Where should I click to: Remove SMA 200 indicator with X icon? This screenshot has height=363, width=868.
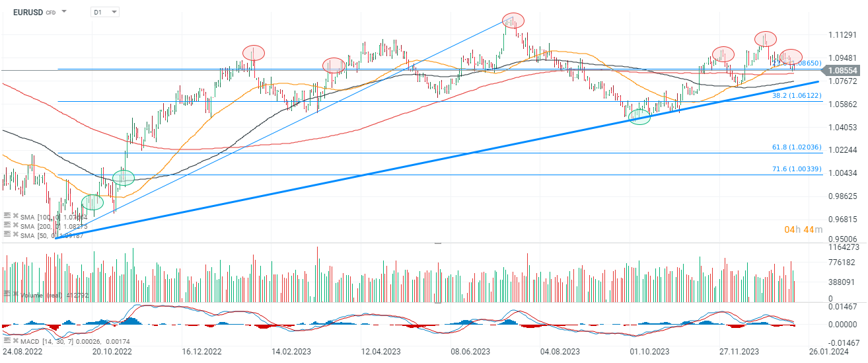(15, 225)
